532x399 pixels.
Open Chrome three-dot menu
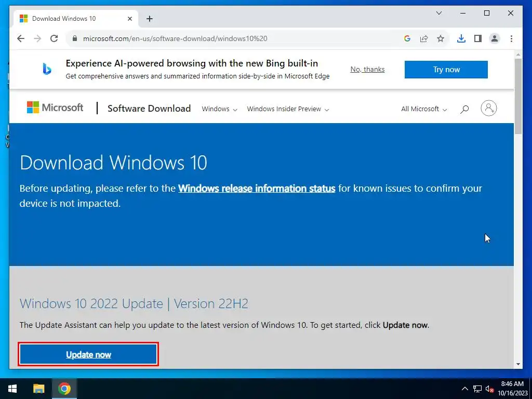[511, 38]
